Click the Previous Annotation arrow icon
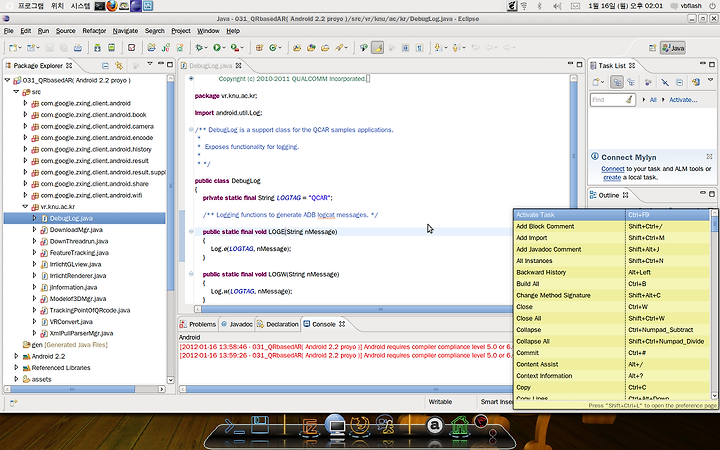Screen dimensions: 720x450 [456, 47]
